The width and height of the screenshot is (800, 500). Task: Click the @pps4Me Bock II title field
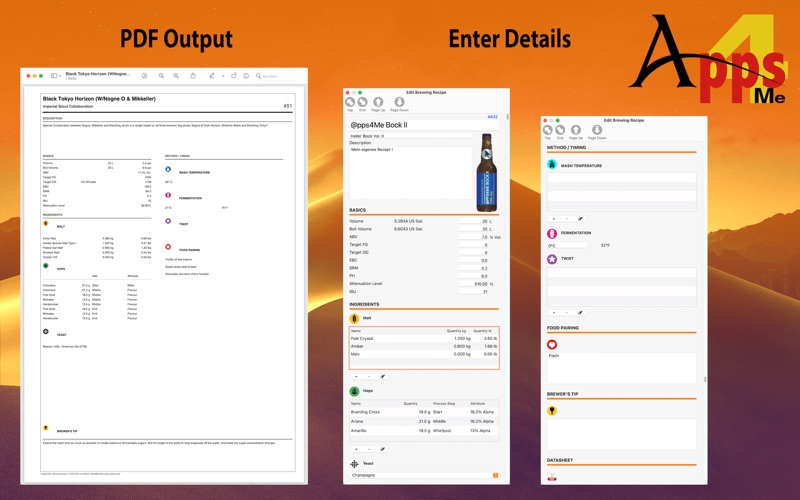[423, 125]
